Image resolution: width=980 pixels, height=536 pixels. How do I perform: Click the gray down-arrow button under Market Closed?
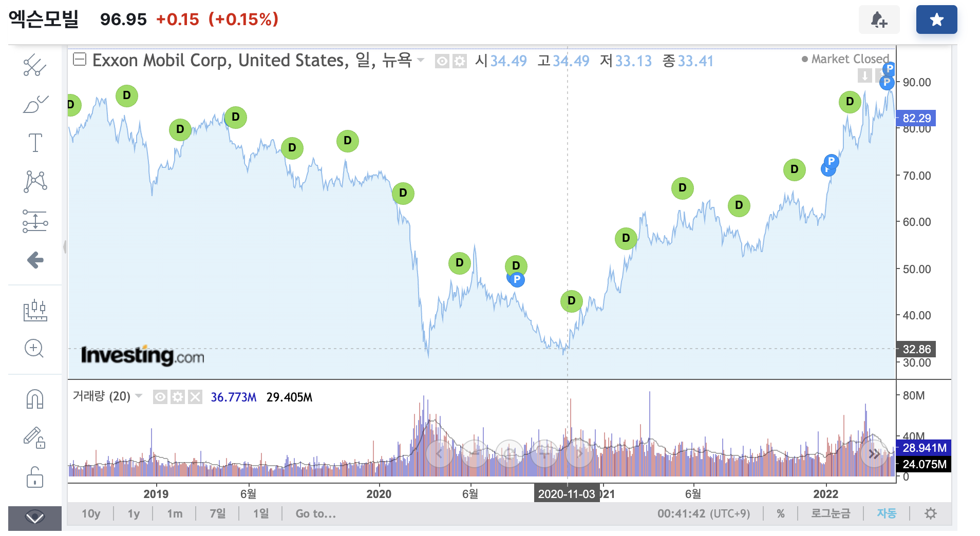pyautogui.click(x=865, y=76)
